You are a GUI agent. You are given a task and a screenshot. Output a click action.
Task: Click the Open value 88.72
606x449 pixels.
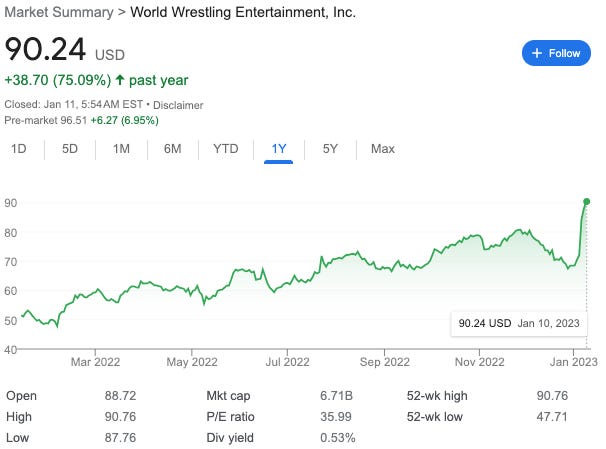(x=120, y=396)
